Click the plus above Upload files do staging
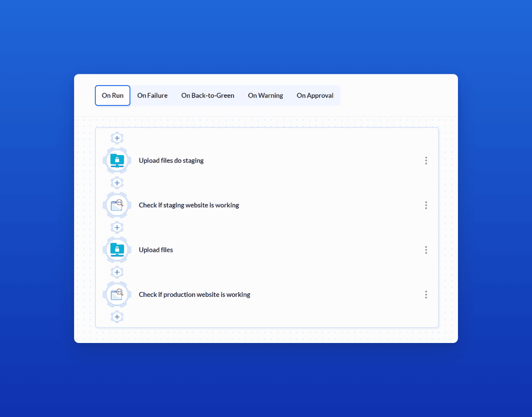The image size is (532, 417). (x=117, y=138)
